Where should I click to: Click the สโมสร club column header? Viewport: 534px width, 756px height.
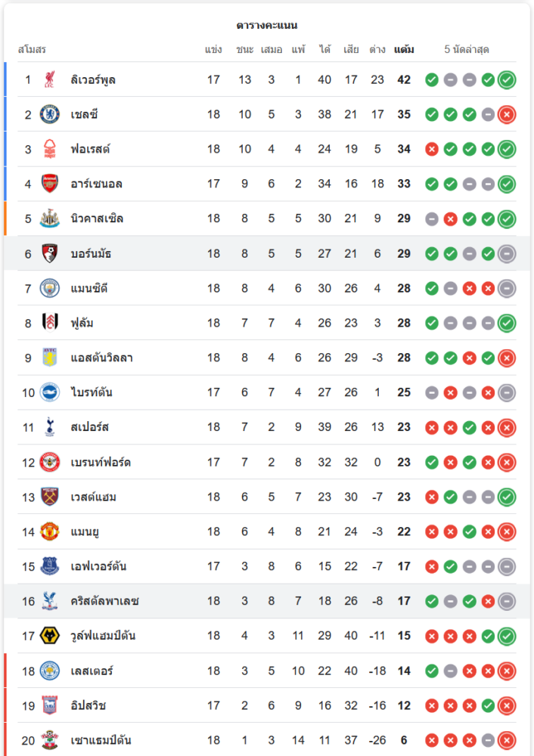tap(32, 50)
